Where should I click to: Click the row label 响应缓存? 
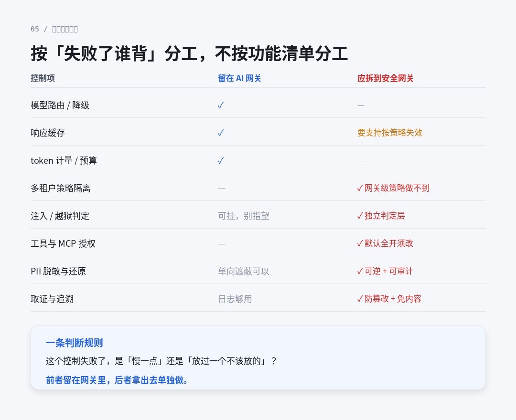point(48,133)
